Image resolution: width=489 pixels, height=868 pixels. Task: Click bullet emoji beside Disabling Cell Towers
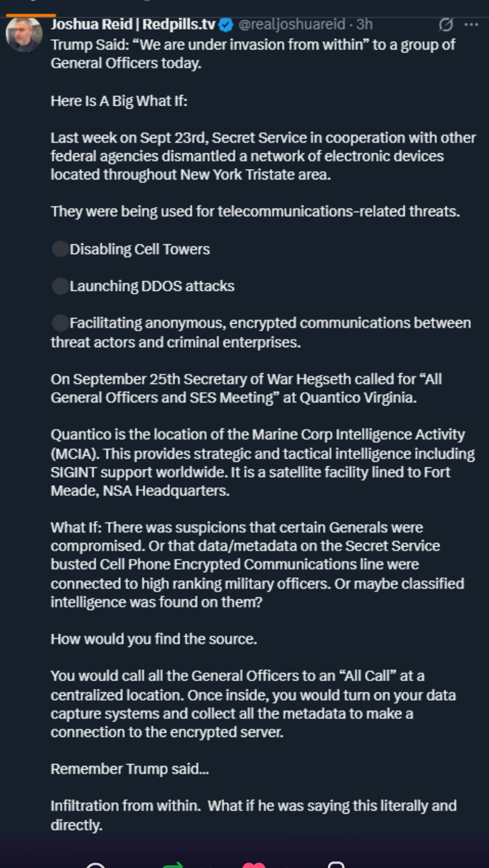(x=60, y=249)
